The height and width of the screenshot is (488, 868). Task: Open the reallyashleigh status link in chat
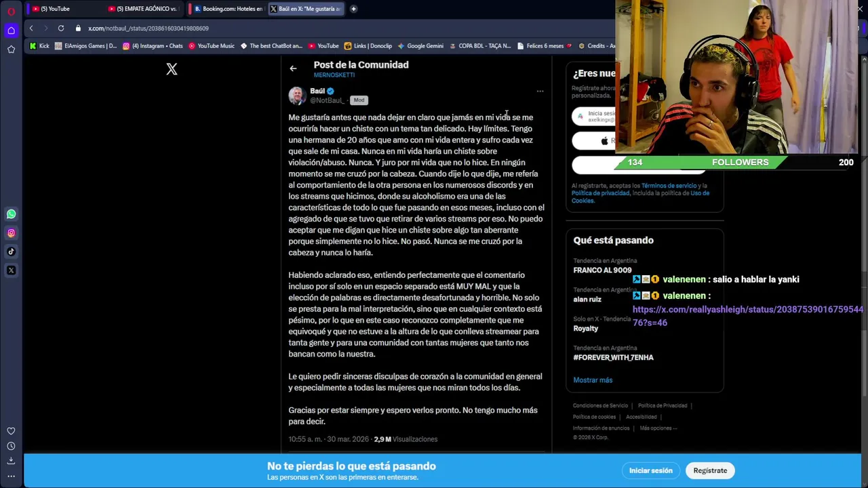point(748,316)
